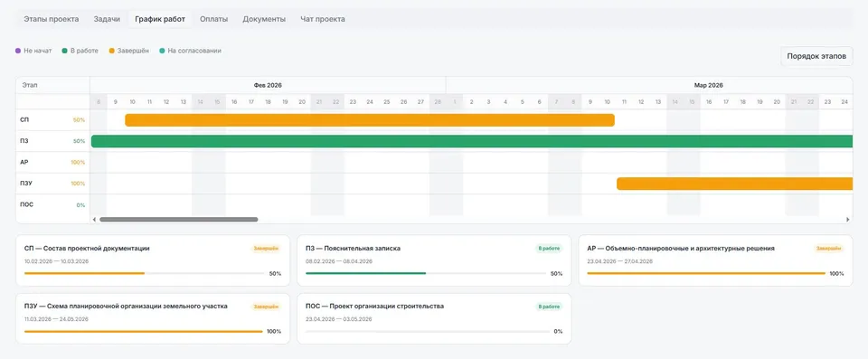Click the teal На согласовании legend dot
The width and height of the screenshot is (868, 359).
click(x=162, y=51)
